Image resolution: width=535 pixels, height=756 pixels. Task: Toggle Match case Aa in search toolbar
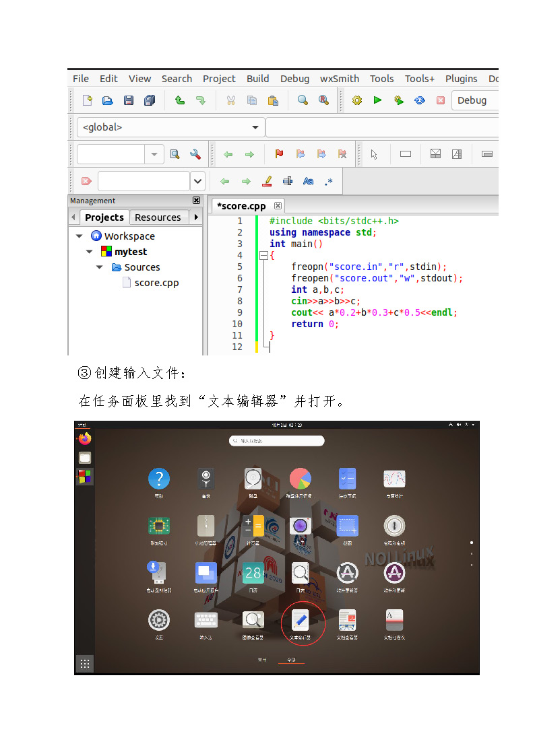308,181
